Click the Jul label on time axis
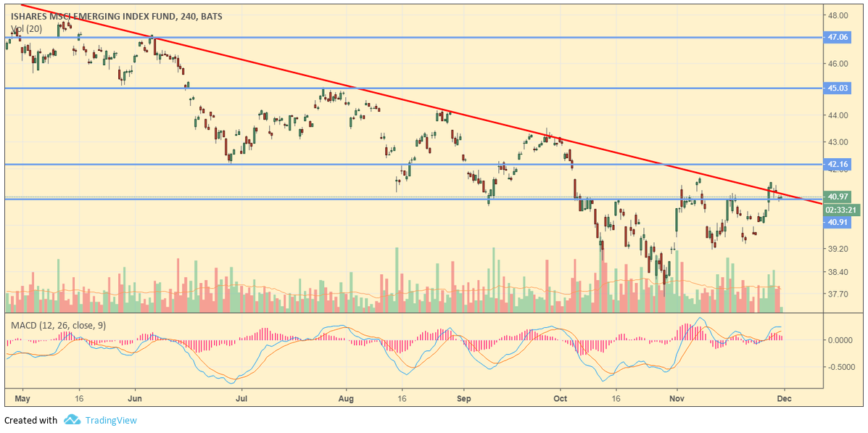868x433 pixels. (x=241, y=398)
